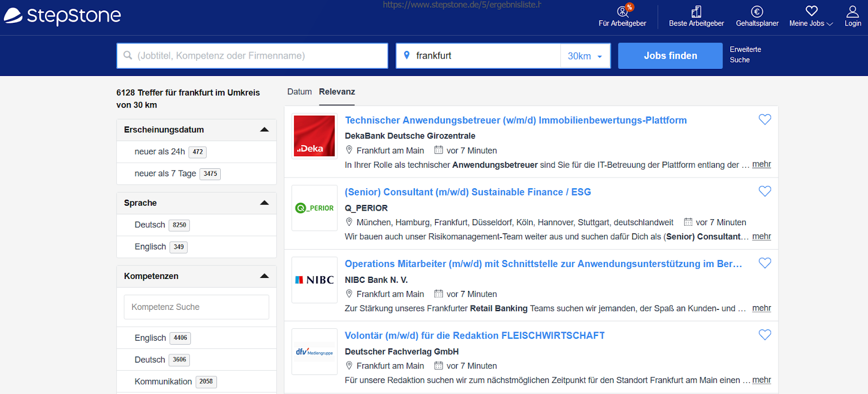Screen dimensions: 868x394
Task: Filter Sprache by Englisch 349
Action: (161, 247)
